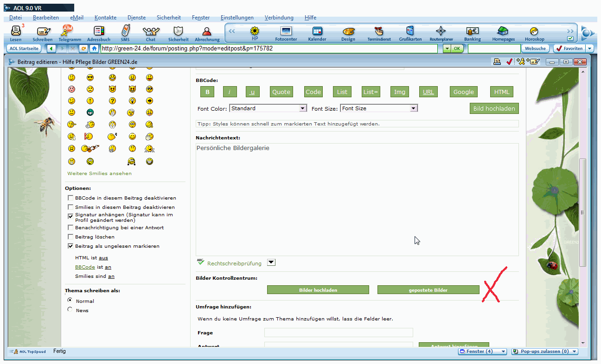The height and width of the screenshot is (364, 601).
Task: Select the News radio button
Action: click(x=70, y=310)
